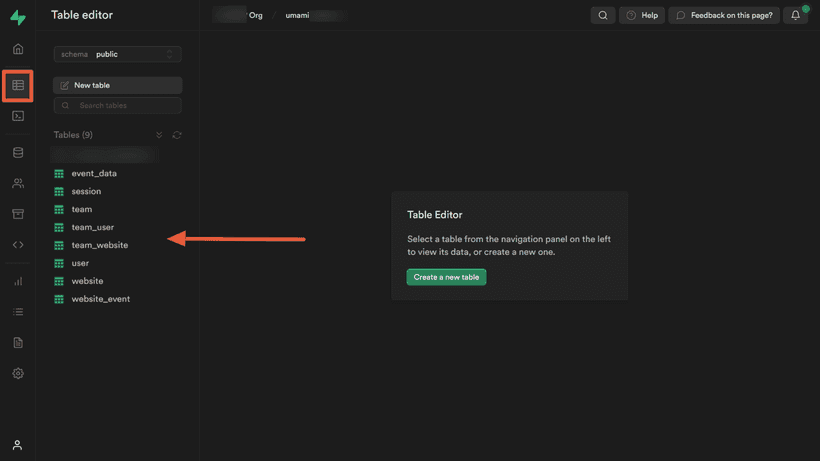Select the website_event table

click(100, 299)
